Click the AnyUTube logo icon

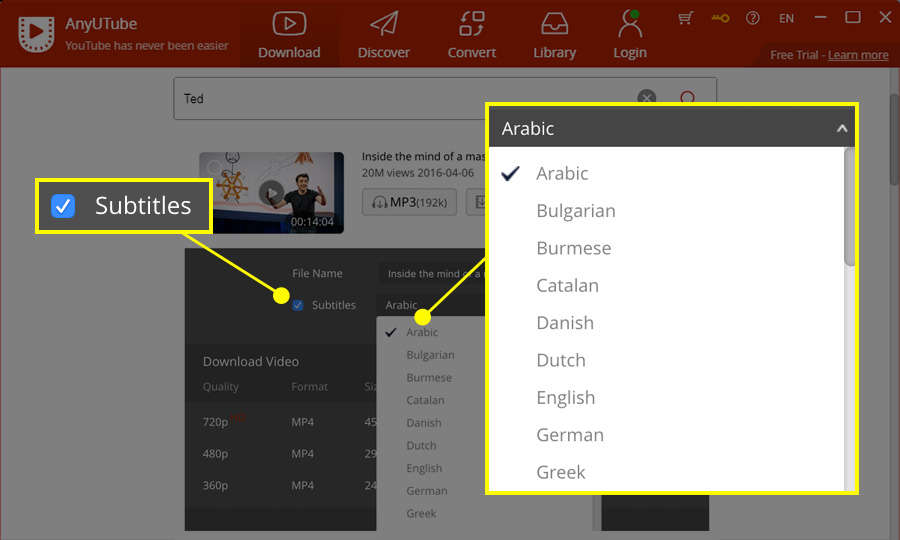(36, 33)
